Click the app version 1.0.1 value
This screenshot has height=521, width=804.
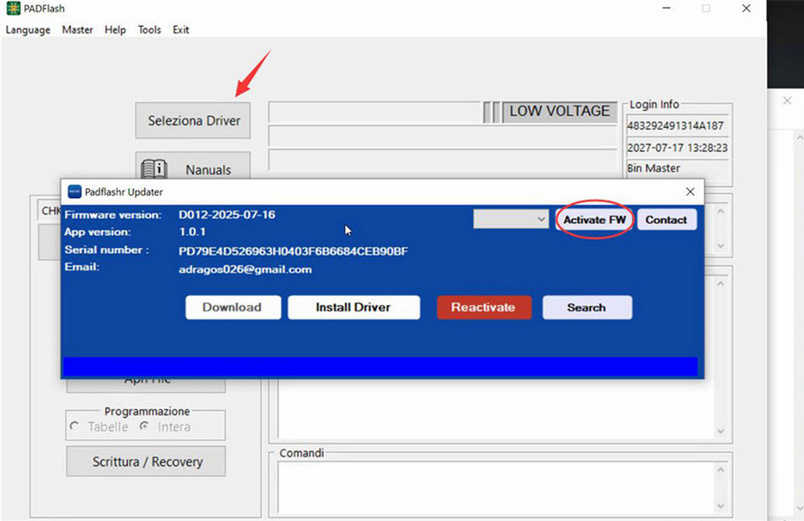[x=192, y=232]
